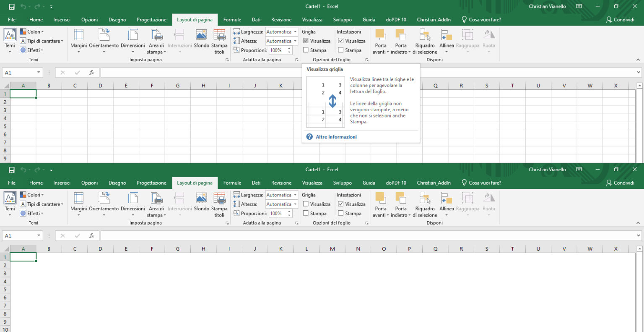Click the Porta avanti icon

click(x=380, y=41)
